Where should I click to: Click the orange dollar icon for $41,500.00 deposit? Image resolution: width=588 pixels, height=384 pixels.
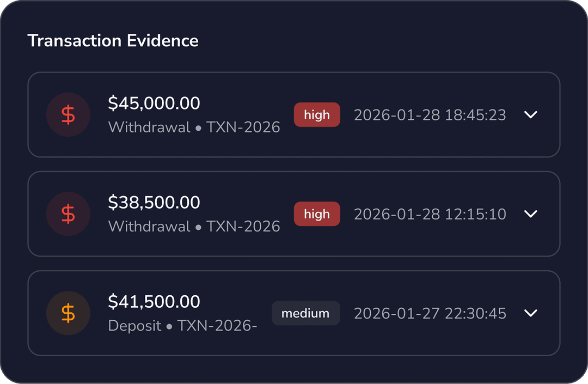click(68, 313)
